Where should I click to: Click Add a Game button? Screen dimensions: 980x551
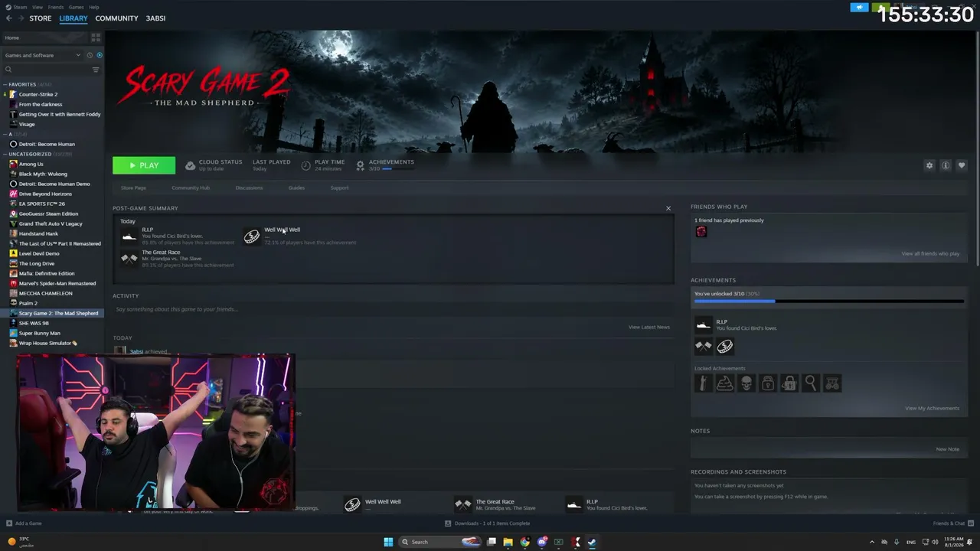coord(24,523)
